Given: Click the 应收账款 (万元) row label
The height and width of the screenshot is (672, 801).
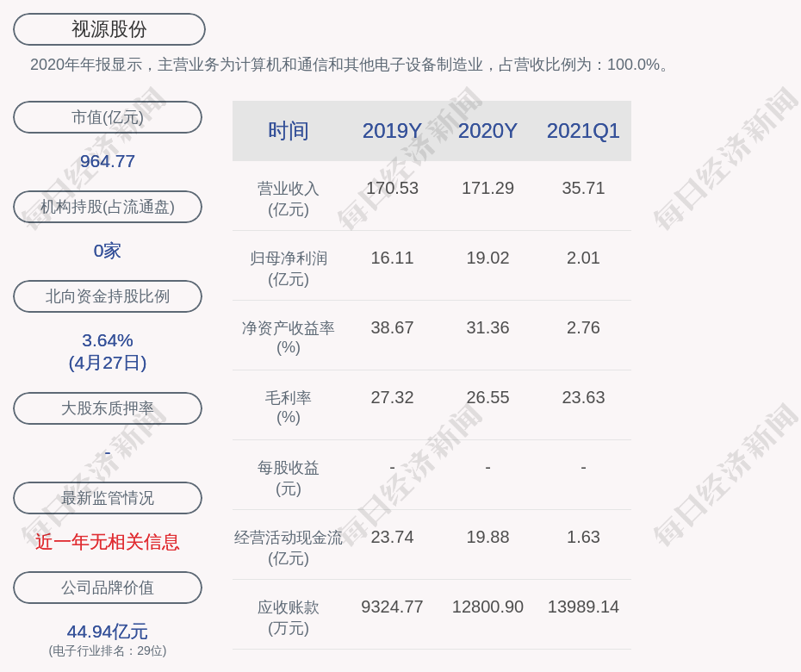Looking at the screenshot, I should [289, 618].
